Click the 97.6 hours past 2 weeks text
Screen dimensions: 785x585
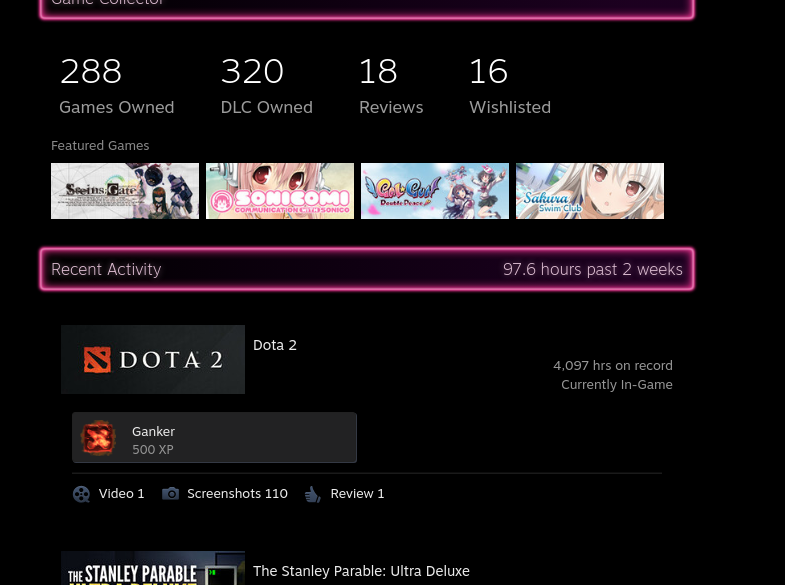[x=593, y=269]
